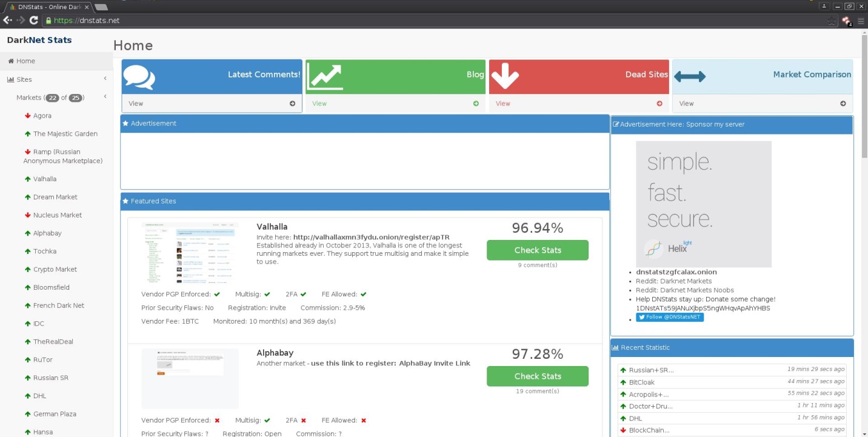Open Dream Market in sidebar

pyautogui.click(x=55, y=197)
